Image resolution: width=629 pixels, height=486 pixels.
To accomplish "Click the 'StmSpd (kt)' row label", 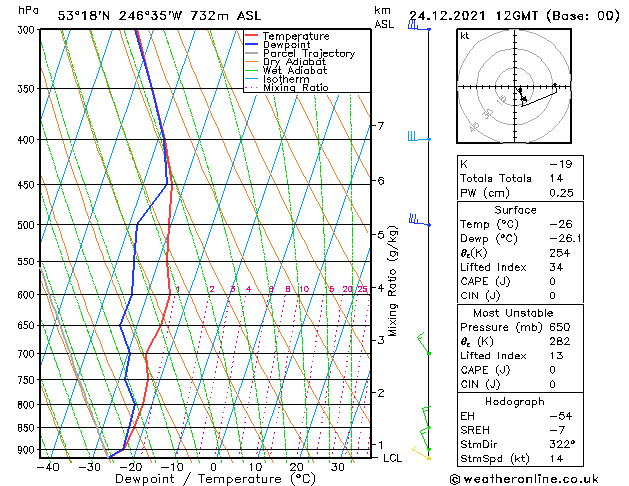I will (x=495, y=458).
